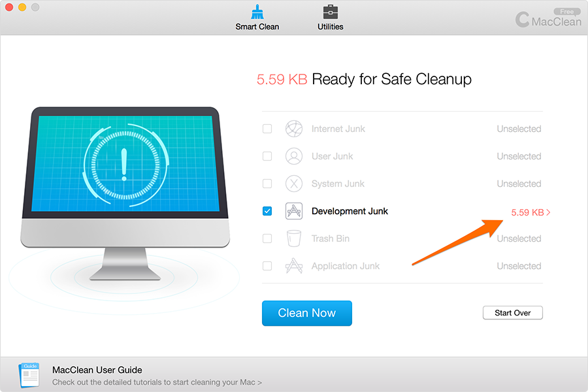Open the detailed tutorials link

click(157, 382)
